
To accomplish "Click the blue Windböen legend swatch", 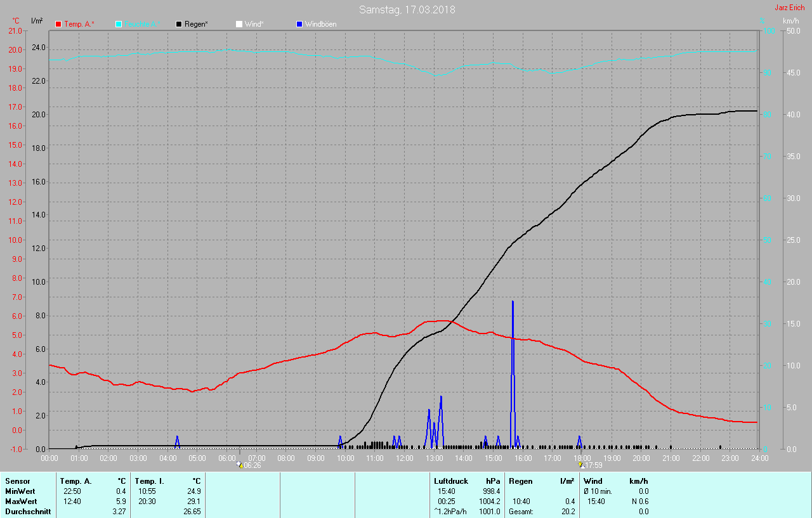I will (x=299, y=24).
